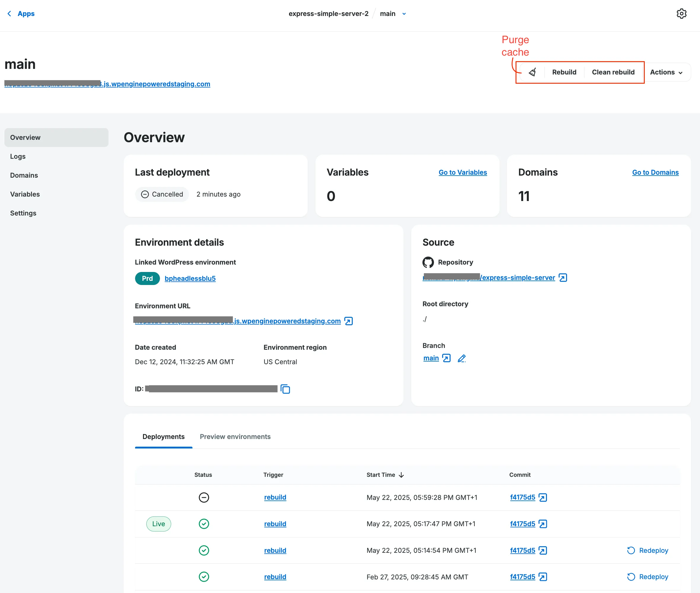This screenshot has width=700, height=593.
Task: Click the Status column header
Action: click(203, 475)
